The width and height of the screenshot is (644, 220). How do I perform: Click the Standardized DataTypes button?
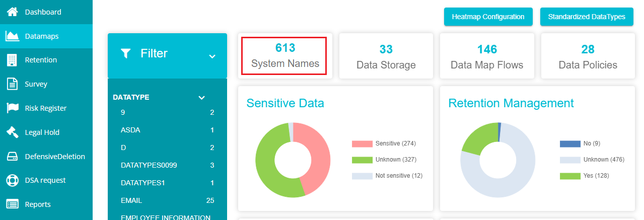point(587,17)
